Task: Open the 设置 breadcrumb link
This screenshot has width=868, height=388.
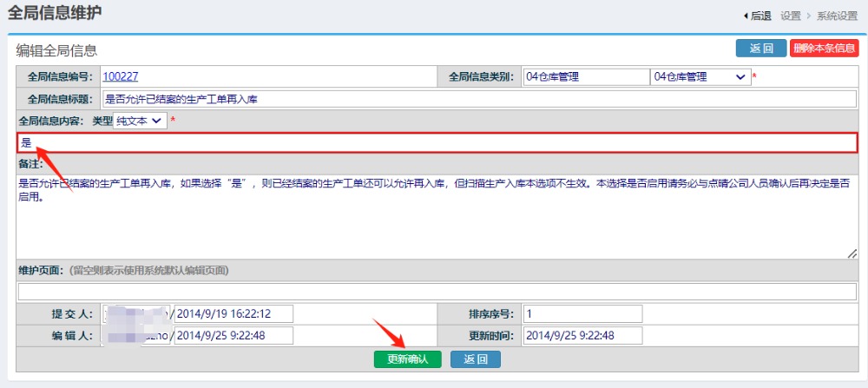Action: [790, 16]
